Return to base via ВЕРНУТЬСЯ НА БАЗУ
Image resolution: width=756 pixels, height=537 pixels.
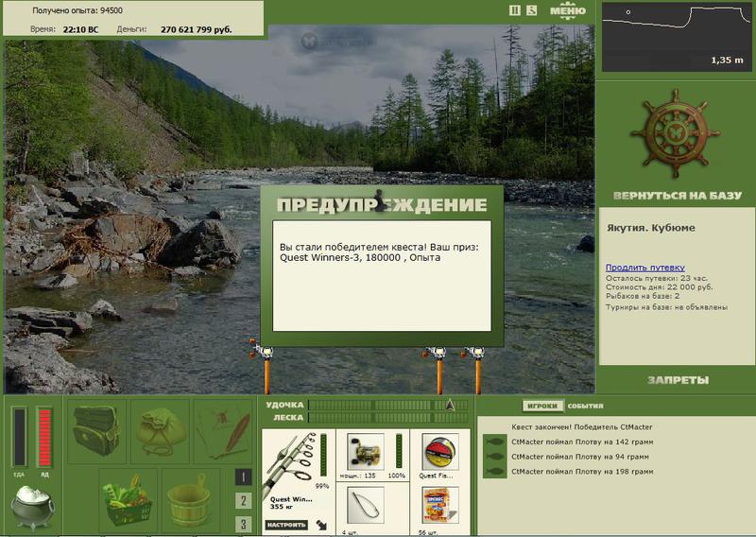click(x=677, y=196)
